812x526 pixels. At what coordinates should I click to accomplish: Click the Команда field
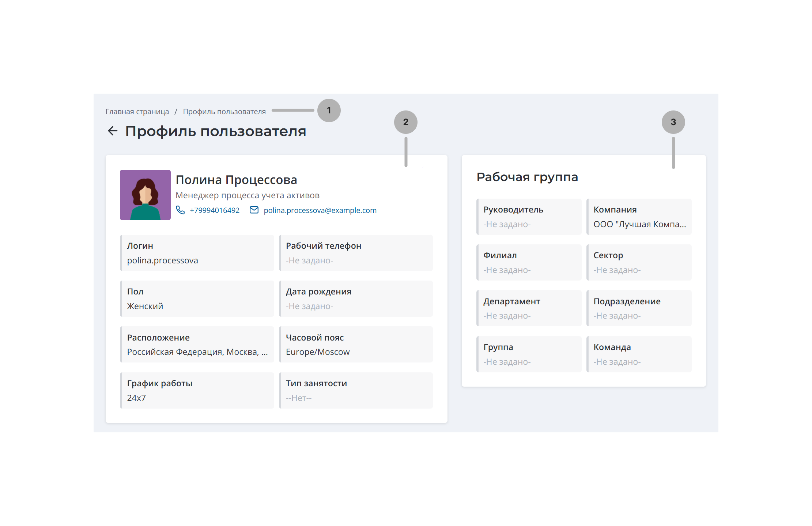639,354
